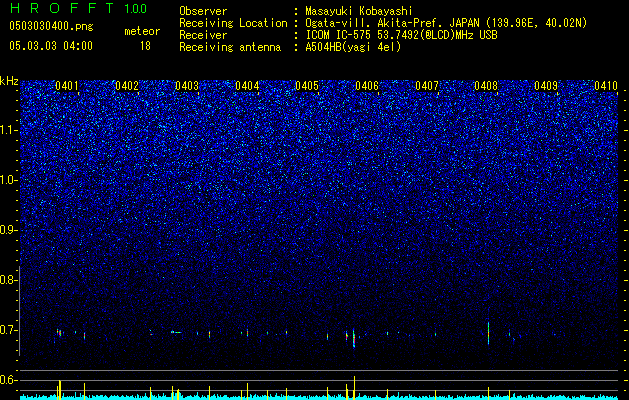Viewport: 629px width, 400px height.
Task: Select the 0.9 frequency axis label
Action: pyautogui.click(x=8, y=230)
